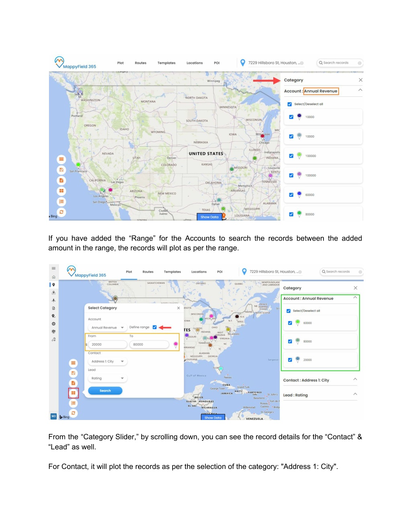The height and width of the screenshot is (532, 411).
Task: Uncheck the 60000 checkbox in second screenshot
Action: 290,323
